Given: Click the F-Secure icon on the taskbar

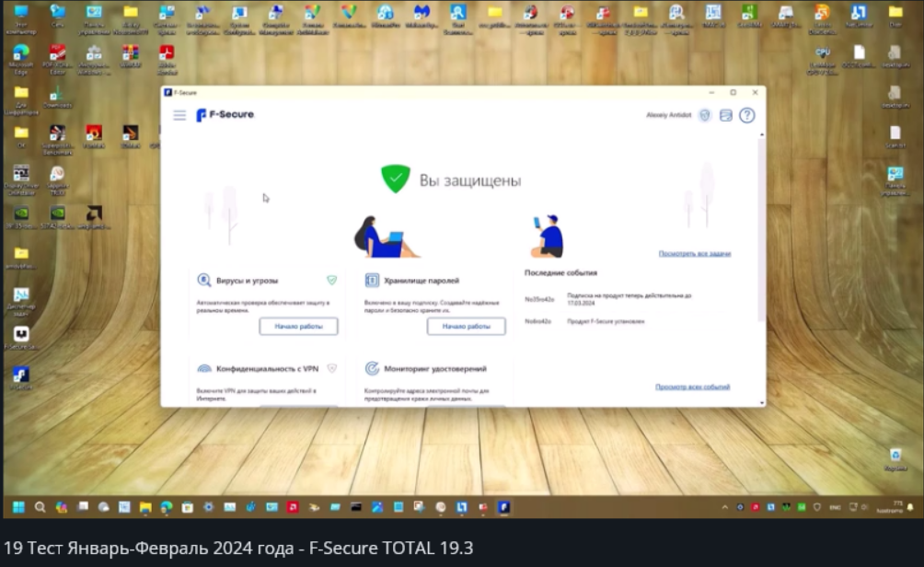Looking at the screenshot, I should coord(503,507).
